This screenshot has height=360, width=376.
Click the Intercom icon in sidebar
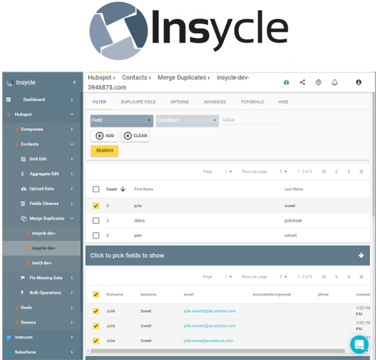(x=9, y=337)
